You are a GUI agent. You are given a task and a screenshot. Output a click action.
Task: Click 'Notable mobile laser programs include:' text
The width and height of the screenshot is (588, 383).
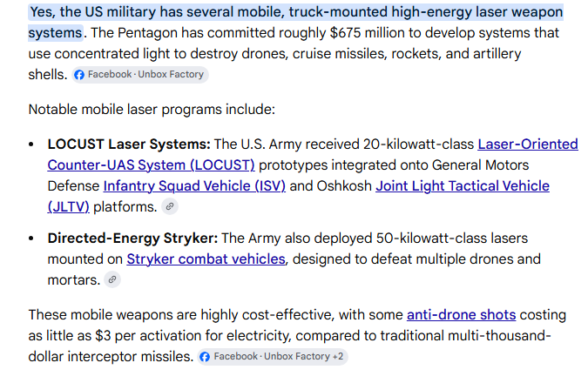152,110
